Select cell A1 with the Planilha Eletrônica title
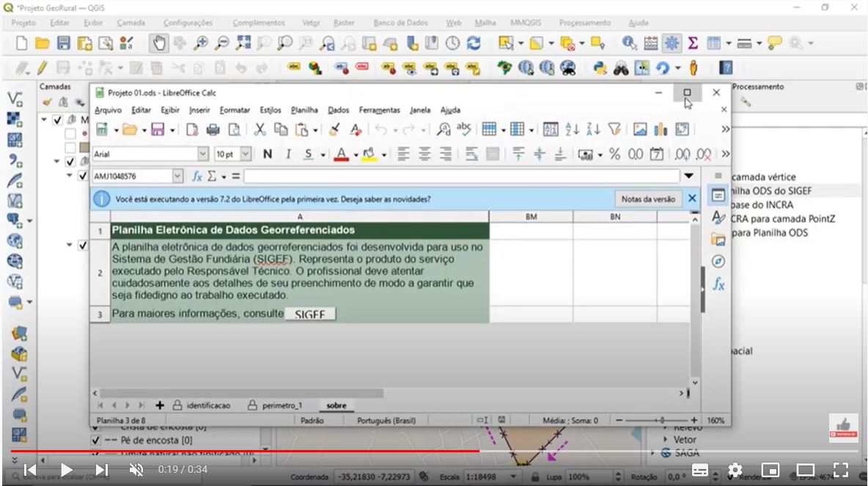The image size is (868, 486). [300, 230]
